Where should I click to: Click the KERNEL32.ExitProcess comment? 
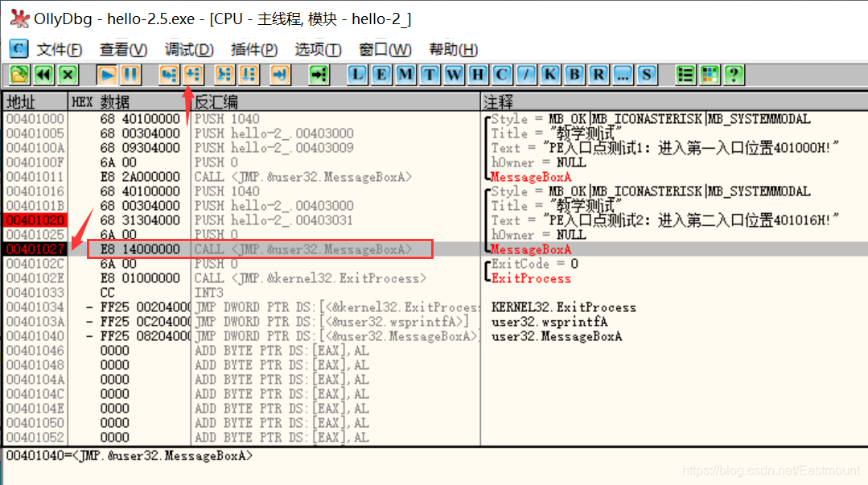point(564,307)
